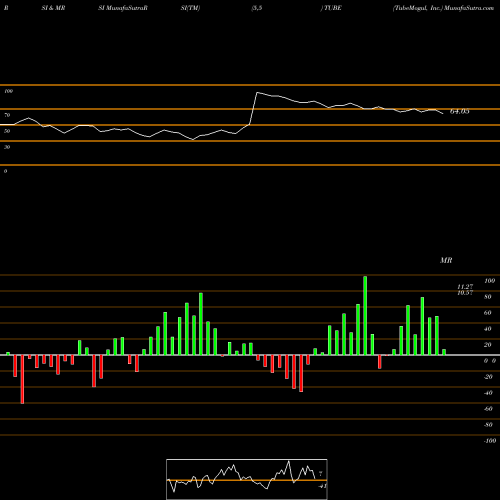This screenshot has height=500, width=500.
Task: Click the 10.57 value near MR axis
Action: coord(465,293)
